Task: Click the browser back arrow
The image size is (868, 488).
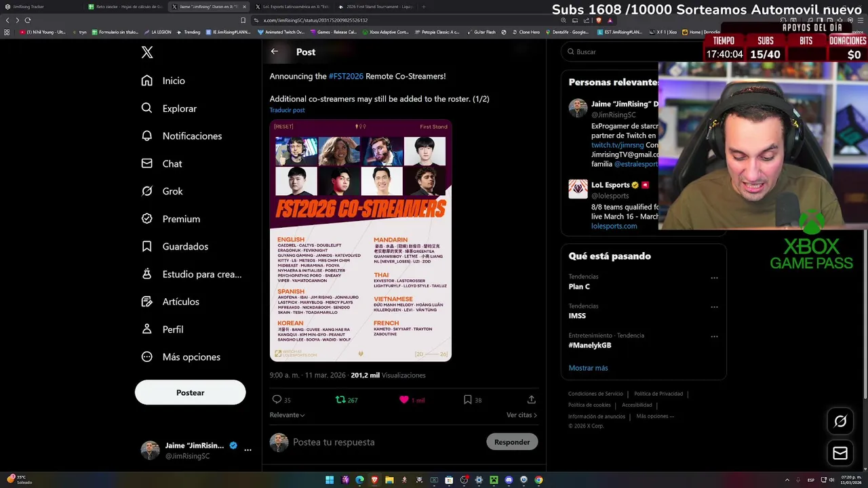Action: click(7, 20)
